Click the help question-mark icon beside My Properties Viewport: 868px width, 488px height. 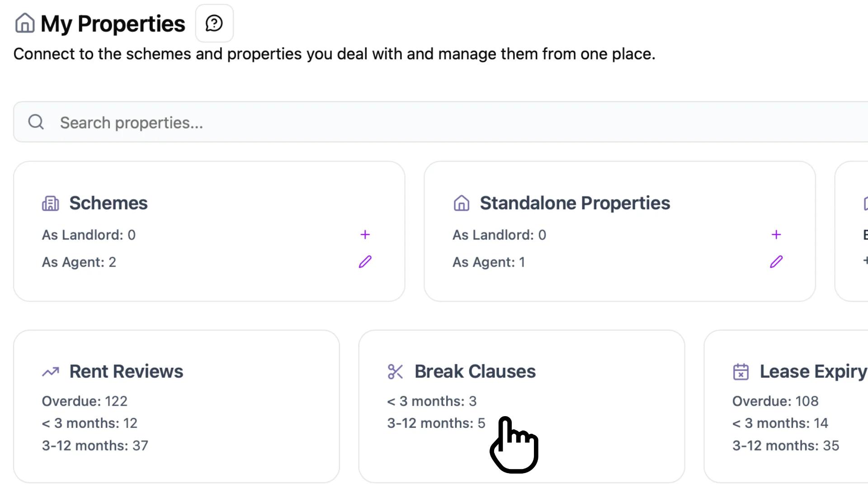(x=213, y=23)
